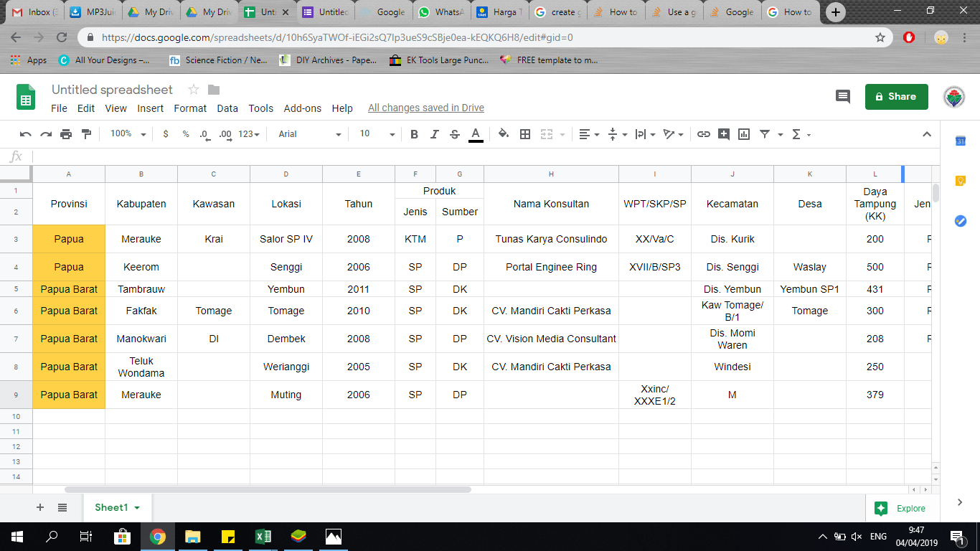
Task: Open Google Keep side panel
Action: click(961, 181)
